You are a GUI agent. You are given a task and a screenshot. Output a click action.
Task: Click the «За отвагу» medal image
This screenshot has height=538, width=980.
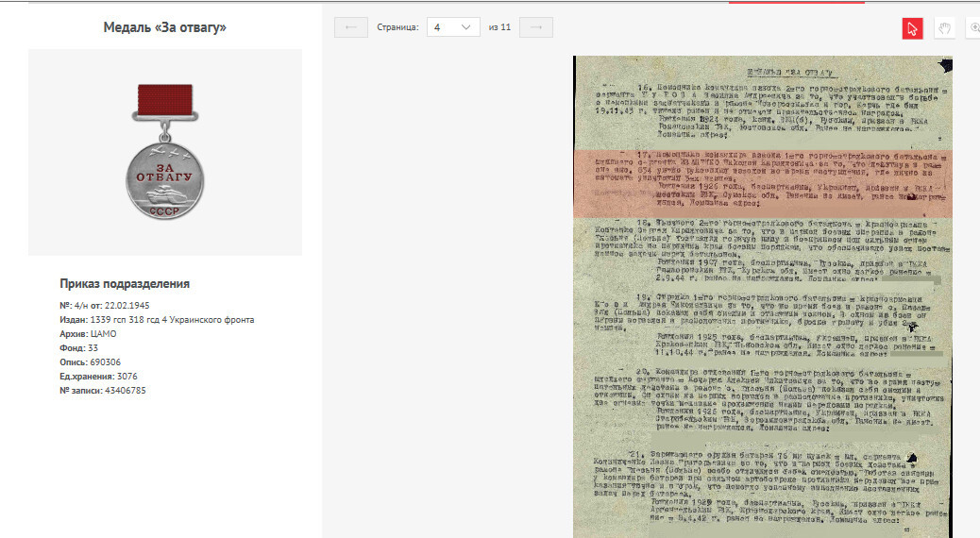click(x=165, y=152)
